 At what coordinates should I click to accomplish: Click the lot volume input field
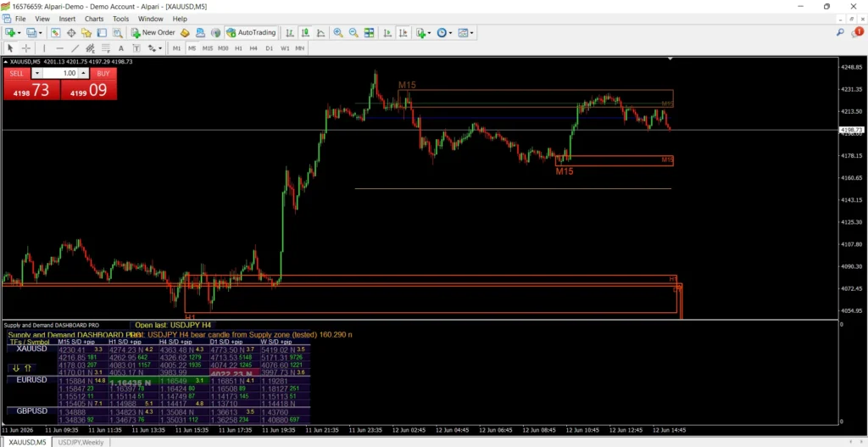pos(60,73)
